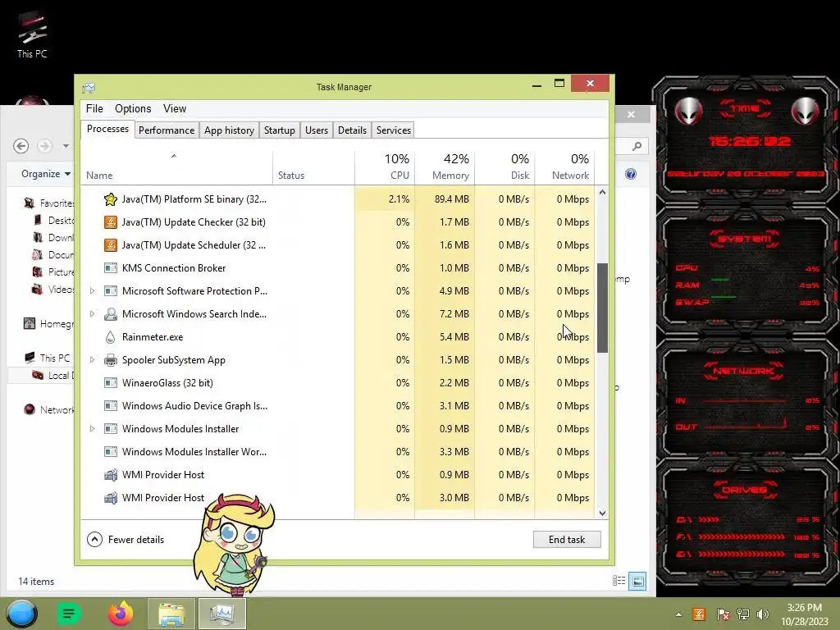Switch to the Services tab
This screenshot has height=630, width=840.
pos(393,130)
